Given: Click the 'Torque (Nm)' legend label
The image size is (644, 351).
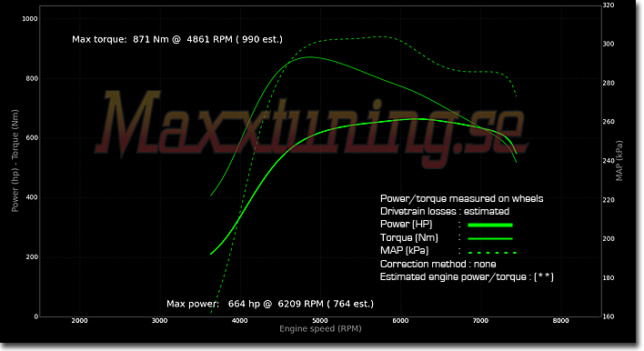Looking at the screenshot, I should click(409, 237).
